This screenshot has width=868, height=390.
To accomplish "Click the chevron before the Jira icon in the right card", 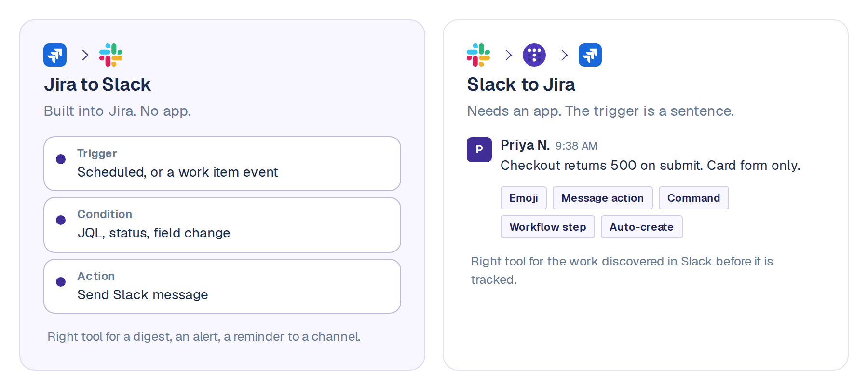I will pos(565,55).
